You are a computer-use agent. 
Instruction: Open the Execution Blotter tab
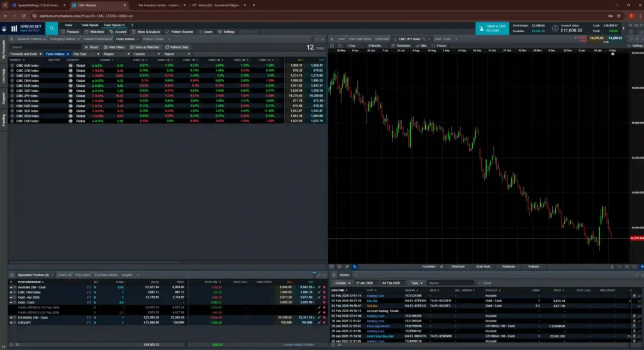106,274
